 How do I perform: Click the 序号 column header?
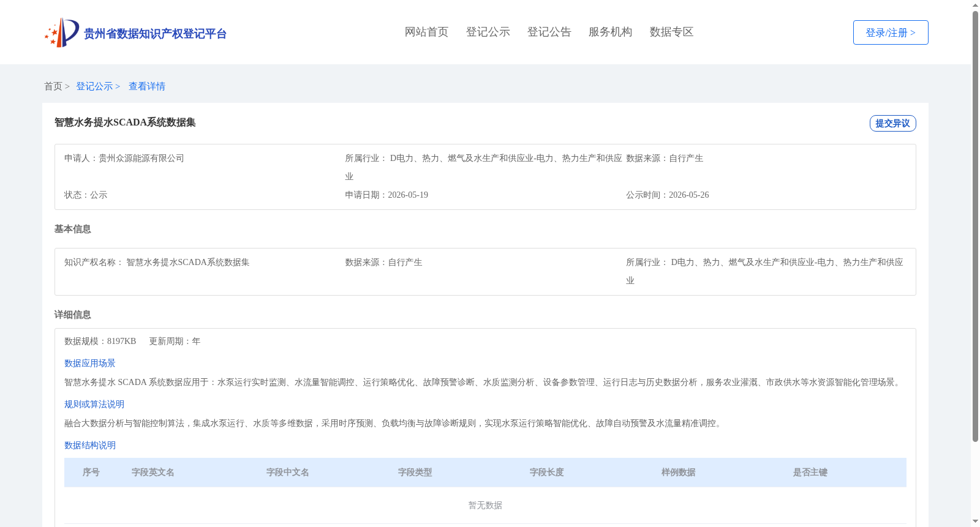pyautogui.click(x=91, y=472)
